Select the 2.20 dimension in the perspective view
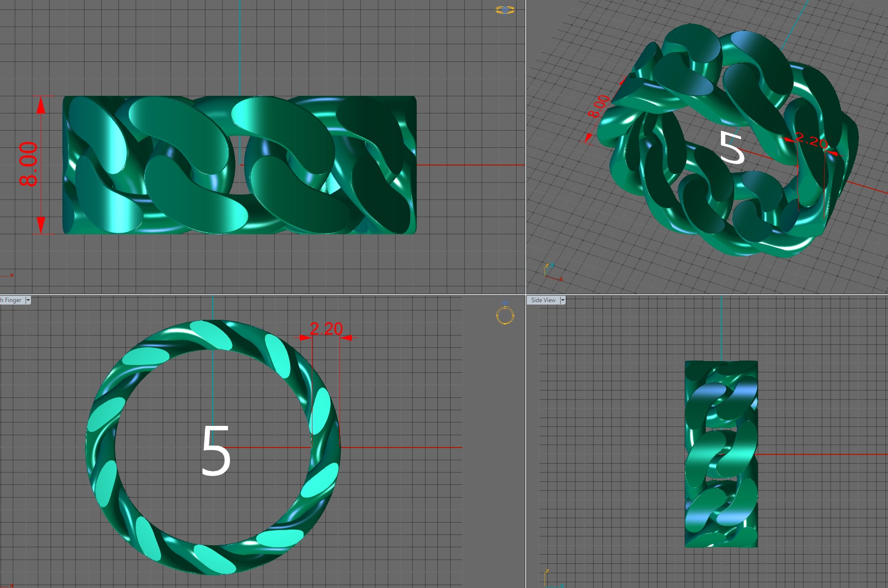Image resolution: width=888 pixels, height=588 pixels. click(x=811, y=140)
